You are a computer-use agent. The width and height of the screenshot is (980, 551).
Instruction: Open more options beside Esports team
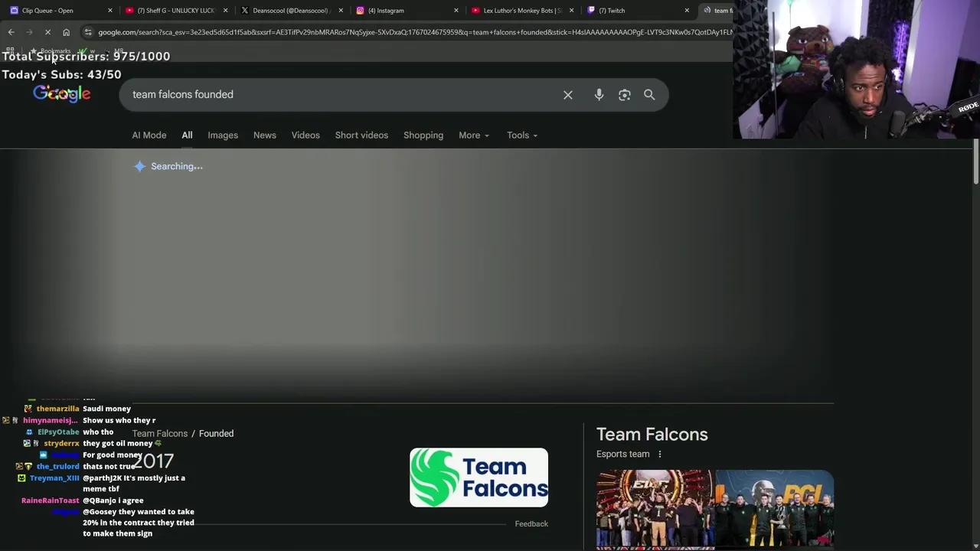660,454
